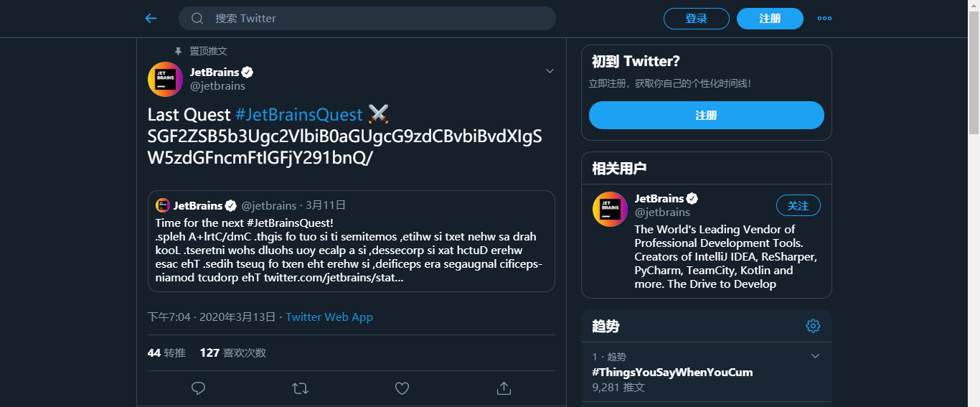This screenshot has height=407, width=980.
Task: Open the three-dot more options menu
Action: pos(824,19)
